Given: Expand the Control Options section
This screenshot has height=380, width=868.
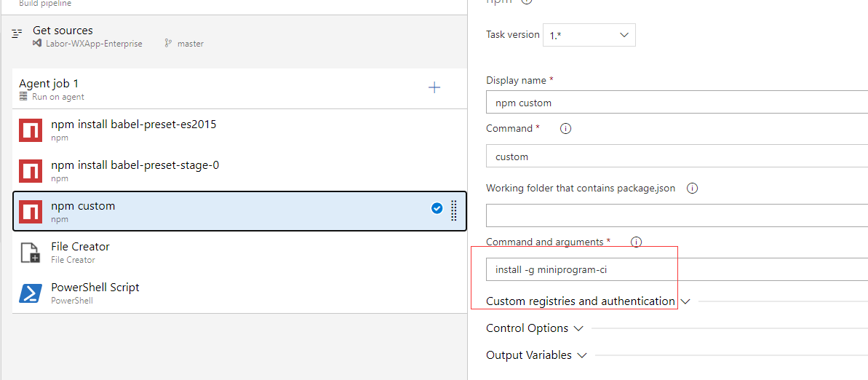Looking at the screenshot, I should coord(578,328).
